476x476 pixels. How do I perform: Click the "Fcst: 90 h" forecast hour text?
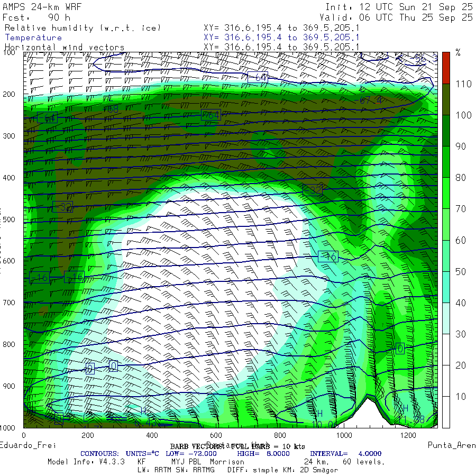pos(36,17)
